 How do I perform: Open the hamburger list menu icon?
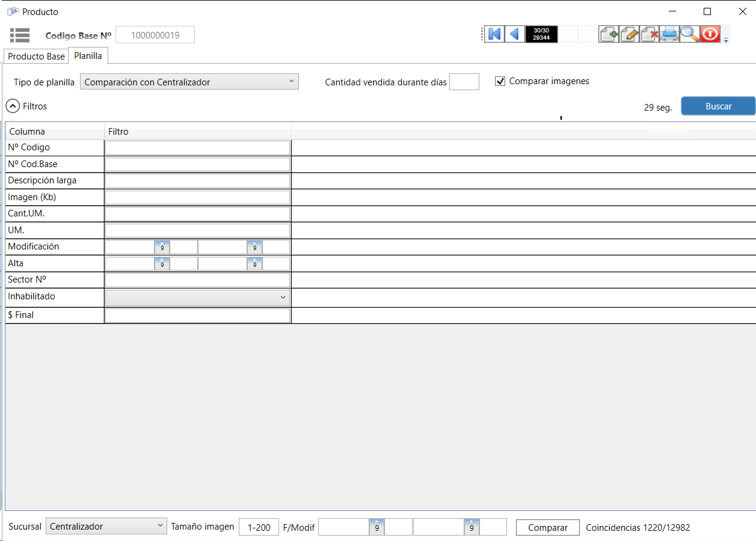[x=20, y=35]
